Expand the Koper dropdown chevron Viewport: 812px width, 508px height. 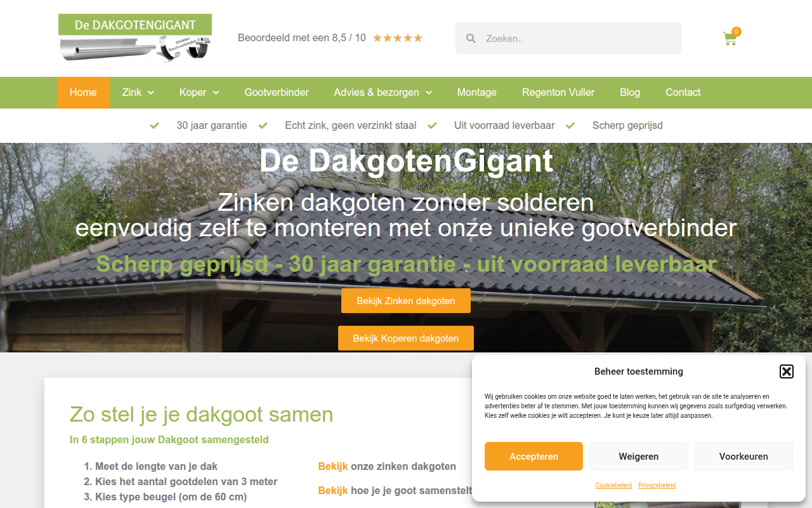point(216,93)
